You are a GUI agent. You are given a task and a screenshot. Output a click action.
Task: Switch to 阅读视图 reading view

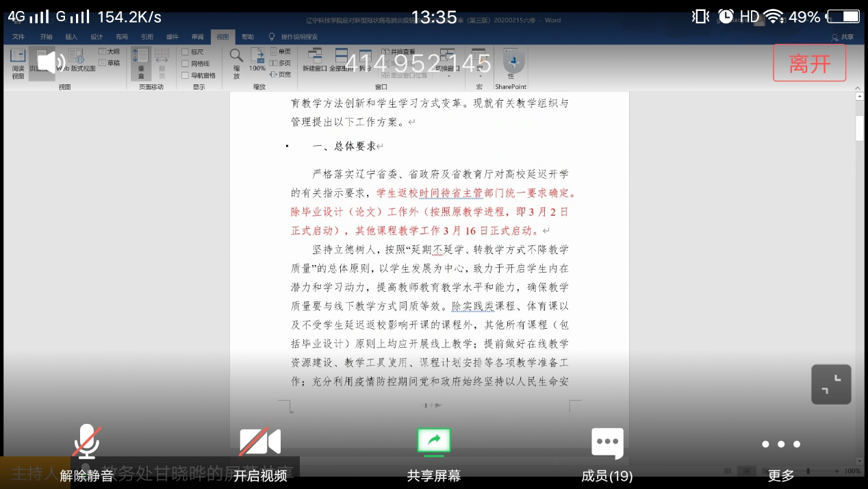click(x=18, y=64)
